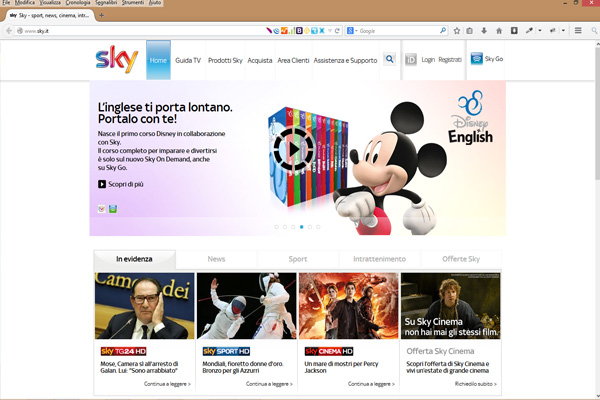
Task: Switch to the Offerte Sky tab
Action: point(461,259)
